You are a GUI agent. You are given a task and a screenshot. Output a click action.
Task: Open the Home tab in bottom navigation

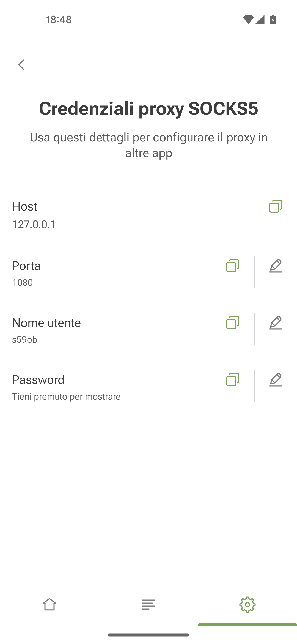point(50,605)
